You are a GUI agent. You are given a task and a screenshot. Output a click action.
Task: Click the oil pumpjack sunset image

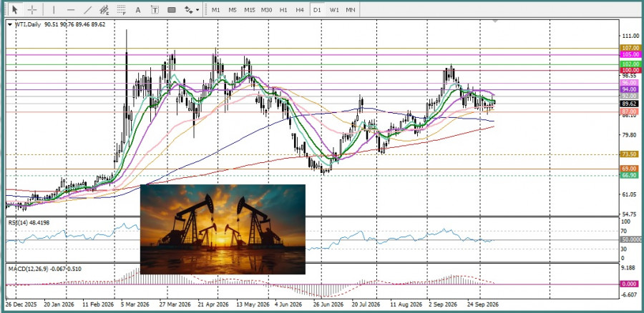pyautogui.click(x=223, y=229)
